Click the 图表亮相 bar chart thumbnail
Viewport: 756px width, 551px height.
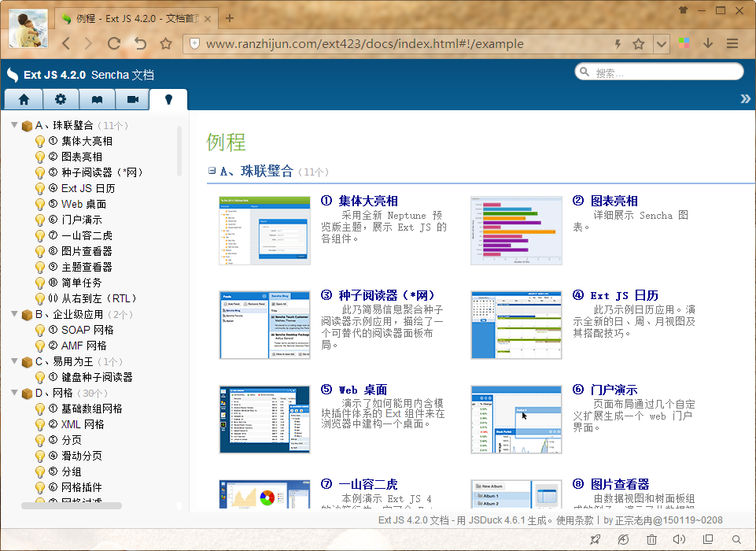516,231
